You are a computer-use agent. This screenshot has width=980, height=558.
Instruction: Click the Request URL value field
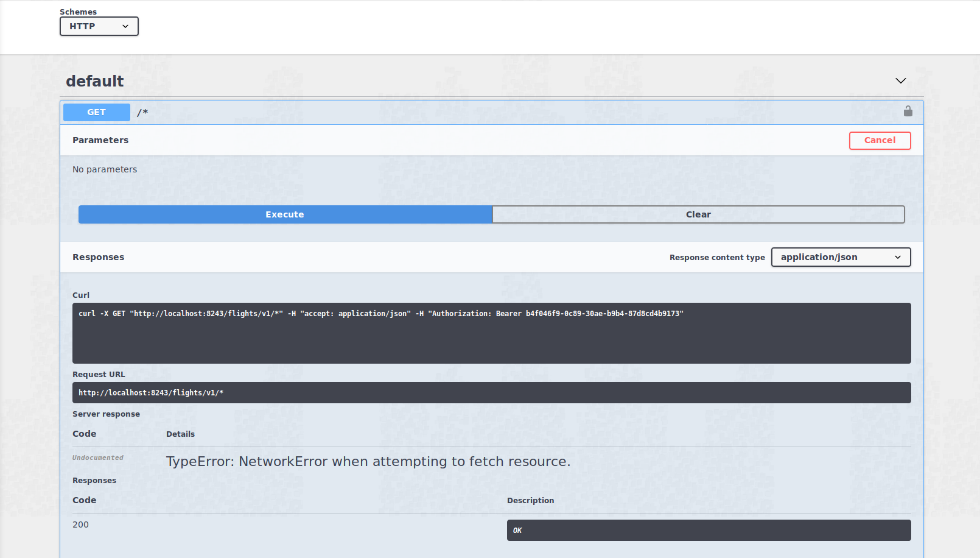[491, 392]
